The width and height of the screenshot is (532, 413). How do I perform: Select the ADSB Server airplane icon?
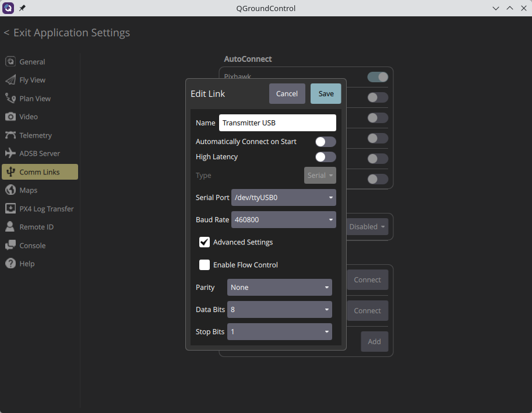click(x=10, y=153)
